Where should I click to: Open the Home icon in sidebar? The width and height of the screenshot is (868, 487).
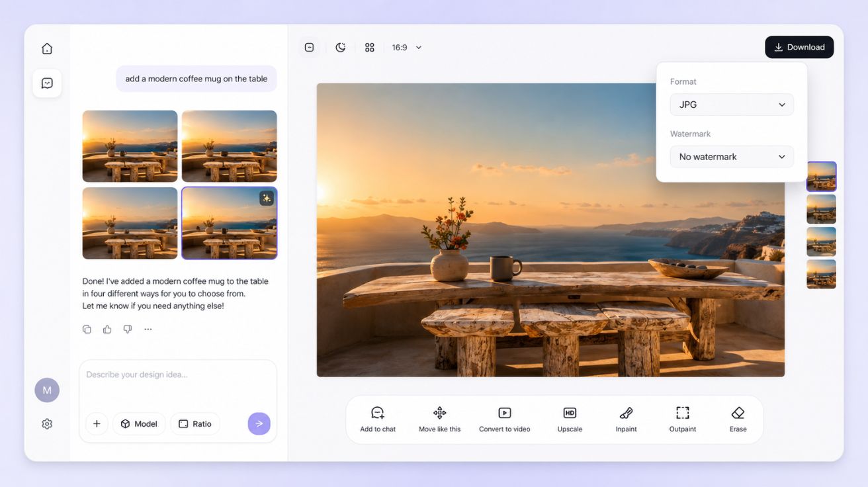tap(47, 48)
